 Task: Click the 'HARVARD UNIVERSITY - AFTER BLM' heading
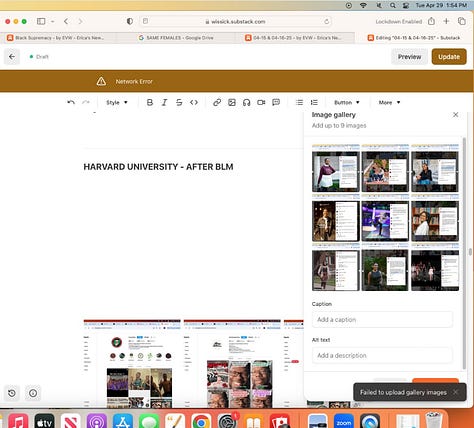click(158, 167)
